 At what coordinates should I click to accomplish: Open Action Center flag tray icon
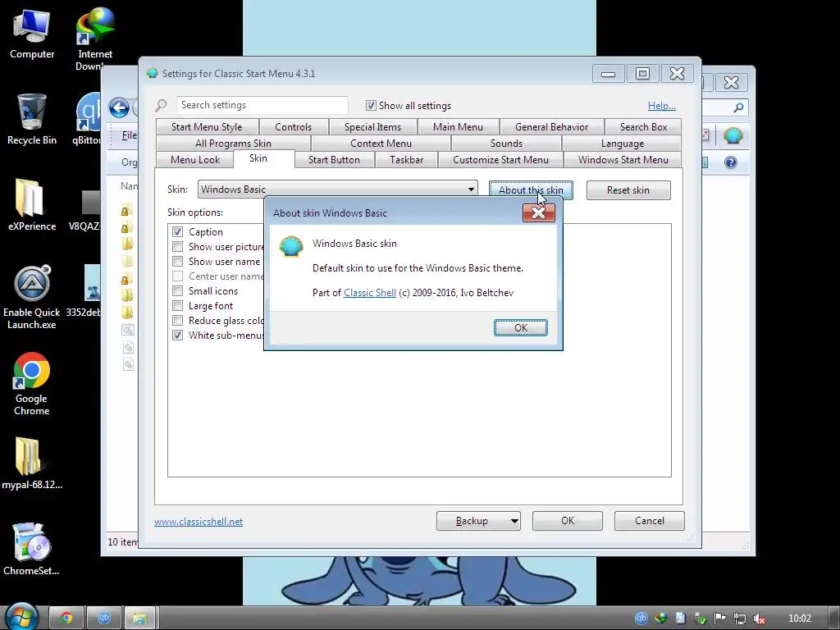click(x=719, y=619)
